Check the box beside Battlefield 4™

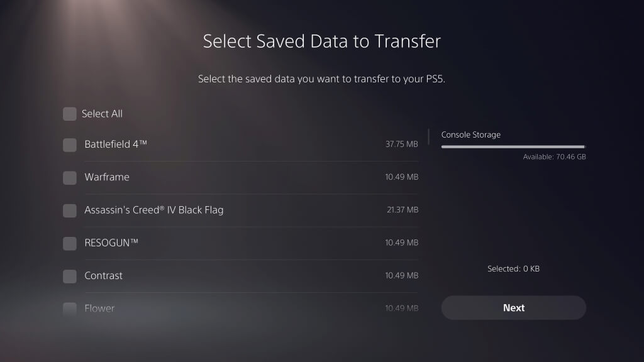(x=70, y=145)
